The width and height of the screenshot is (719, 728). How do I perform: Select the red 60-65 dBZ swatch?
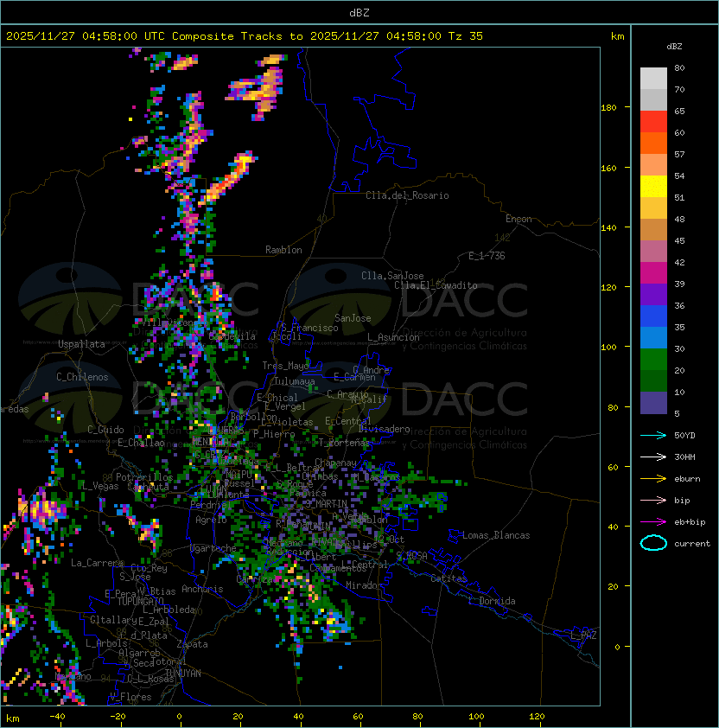(x=653, y=122)
